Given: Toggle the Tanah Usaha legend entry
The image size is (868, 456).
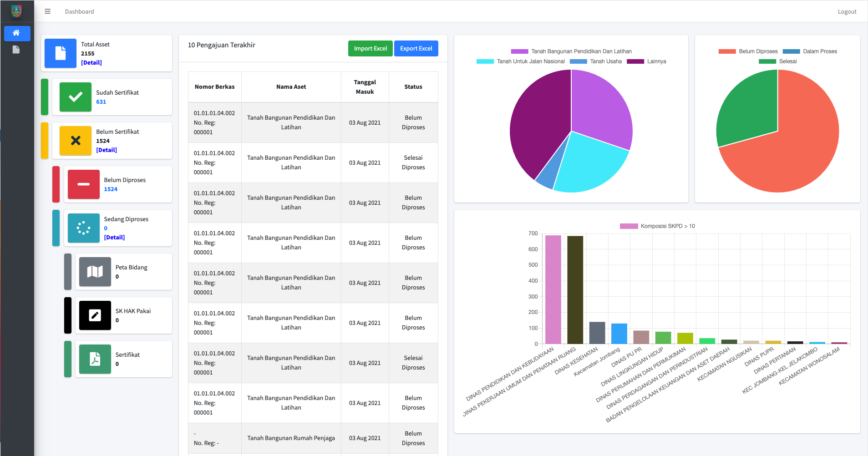Looking at the screenshot, I should [596, 61].
